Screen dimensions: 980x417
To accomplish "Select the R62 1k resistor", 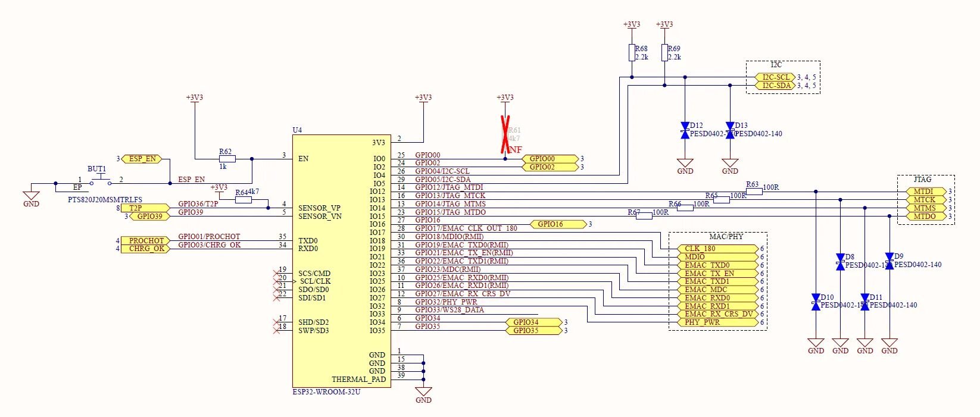I will (x=227, y=159).
